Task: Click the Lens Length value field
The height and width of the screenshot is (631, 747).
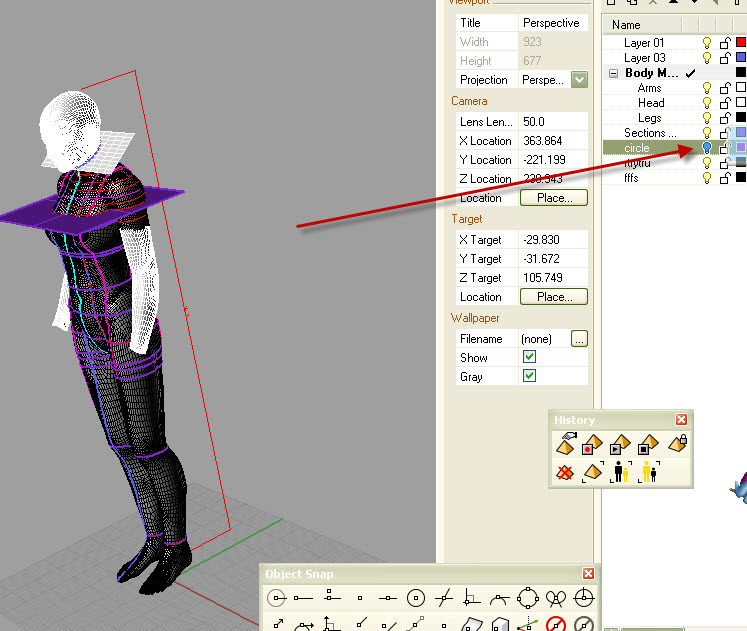Action: coord(553,122)
